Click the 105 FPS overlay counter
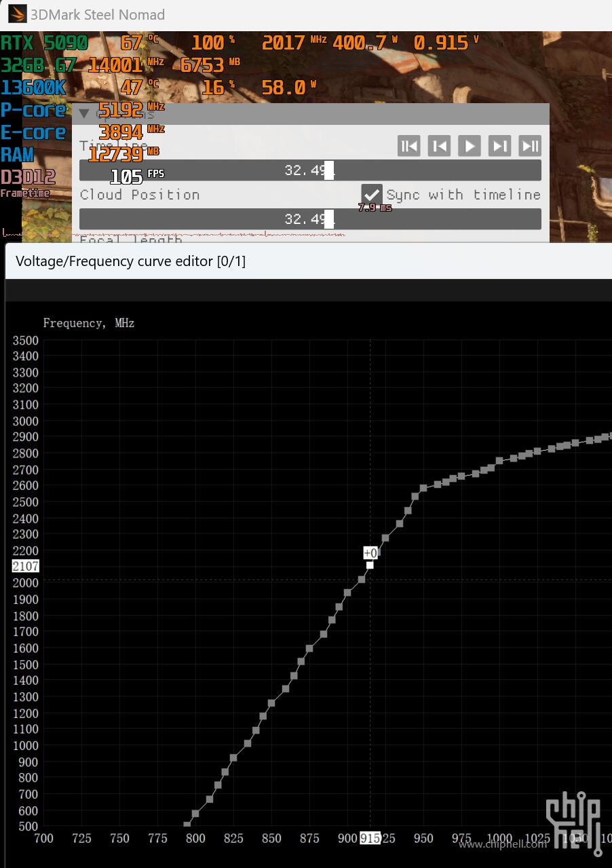Viewport: 612px width, 868px height. point(137,176)
